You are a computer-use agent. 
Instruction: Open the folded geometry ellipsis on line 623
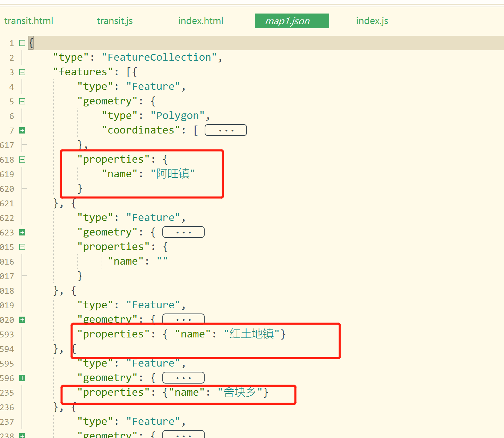coord(183,232)
